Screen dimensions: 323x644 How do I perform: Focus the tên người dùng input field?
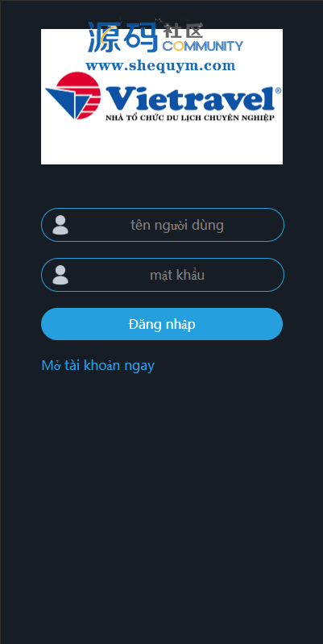[x=163, y=225]
